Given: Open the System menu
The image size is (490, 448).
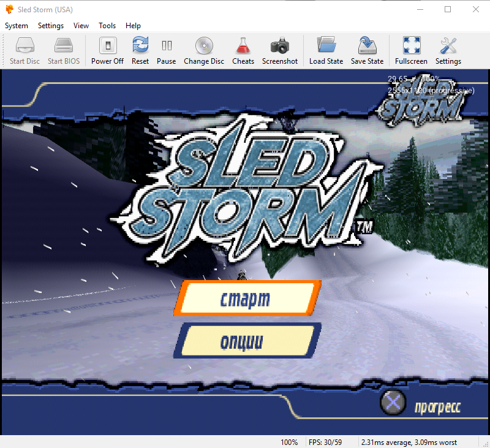Looking at the screenshot, I should point(17,26).
